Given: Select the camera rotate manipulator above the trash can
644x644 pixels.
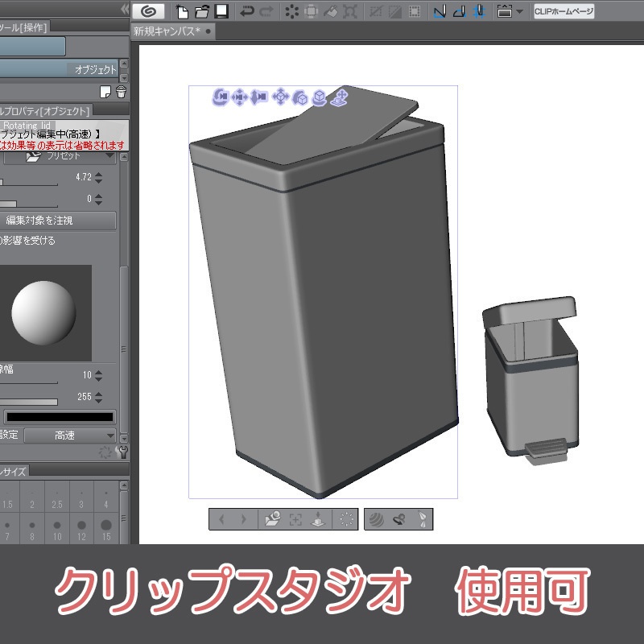Looking at the screenshot, I should tap(220, 97).
